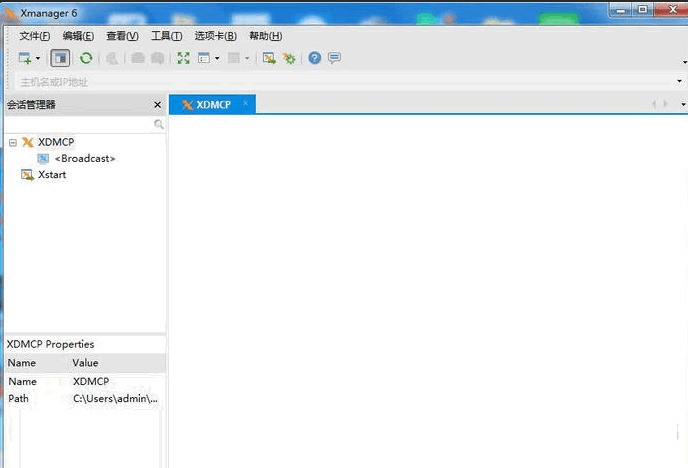Open the toolbar overflow arrow
This screenshot has width=688, height=468.
[685, 62]
